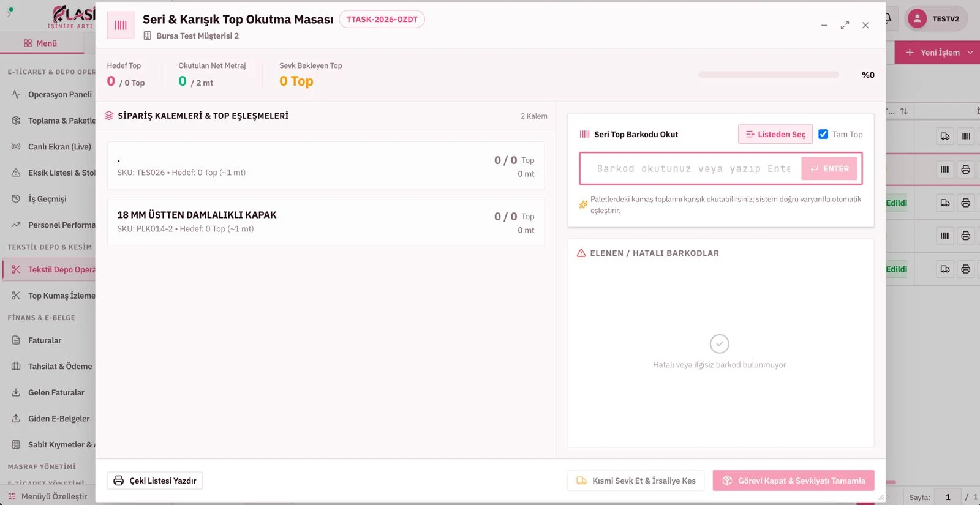Open Personel Performans sidebar item
Image resolution: width=980 pixels, height=505 pixels.
(53, 225)
